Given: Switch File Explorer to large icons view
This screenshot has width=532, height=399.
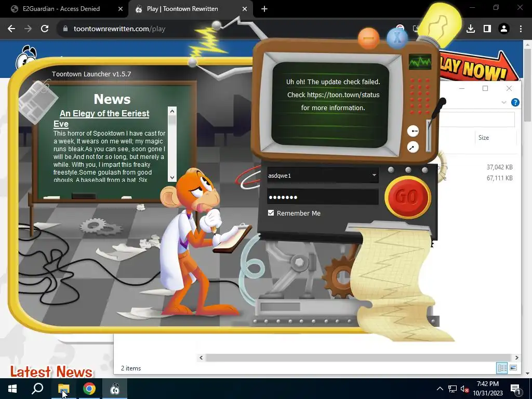Looking at the screenshot, I should click(x=513, y=368).
